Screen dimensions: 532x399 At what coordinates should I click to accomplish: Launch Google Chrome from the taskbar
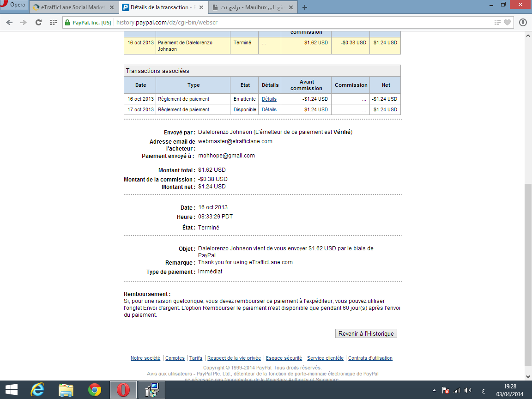pyautogui.click(x=95, y=390)
